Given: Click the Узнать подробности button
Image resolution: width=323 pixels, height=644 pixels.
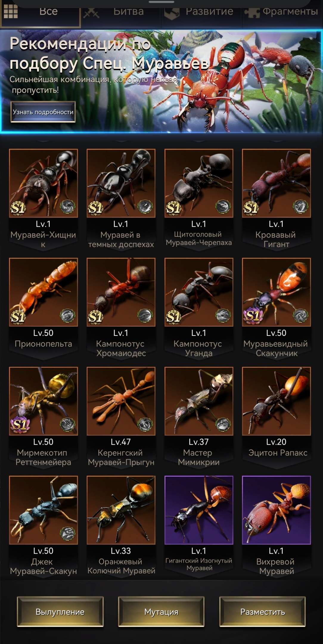Looking at the screenshot, I should click(43, 112).
